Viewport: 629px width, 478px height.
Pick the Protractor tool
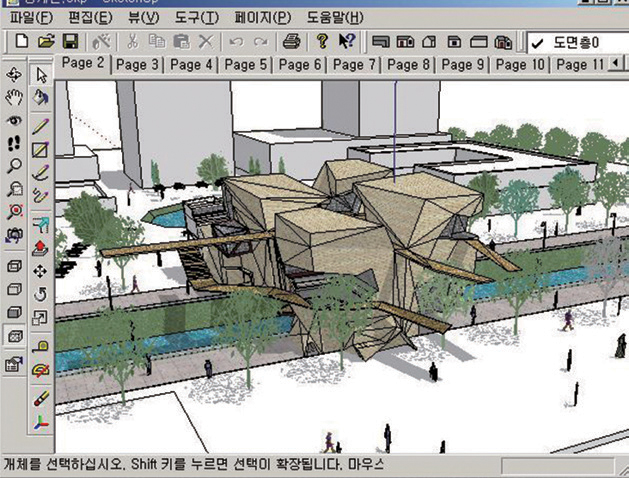point(41,370)
